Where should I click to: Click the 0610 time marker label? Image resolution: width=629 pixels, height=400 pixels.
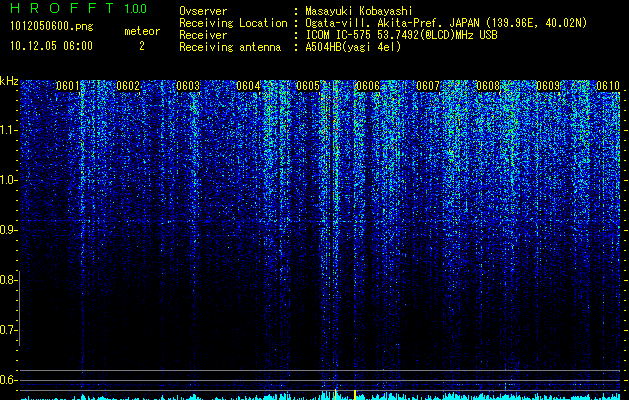point(608,86)
